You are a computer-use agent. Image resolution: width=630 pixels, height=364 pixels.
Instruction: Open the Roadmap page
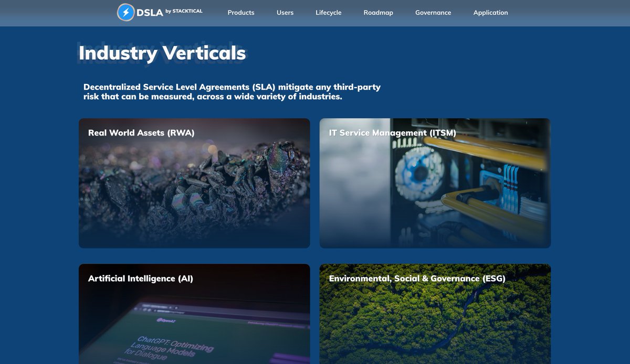pos(378,13)
